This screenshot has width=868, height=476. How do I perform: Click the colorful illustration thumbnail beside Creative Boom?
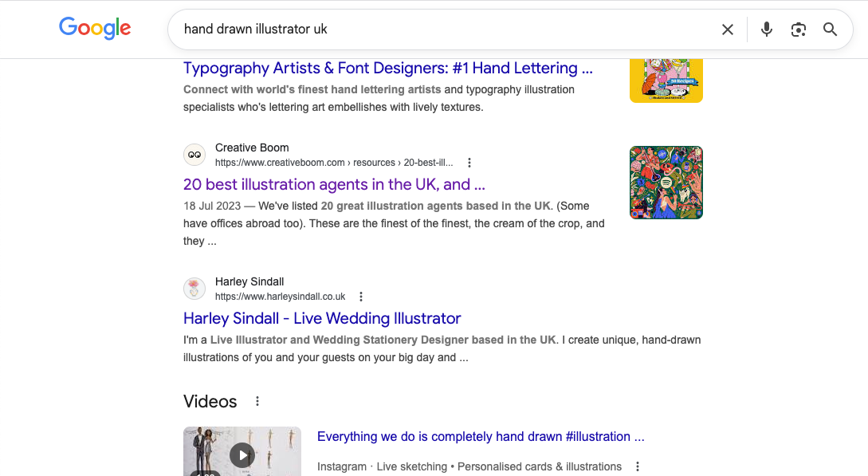666,182
